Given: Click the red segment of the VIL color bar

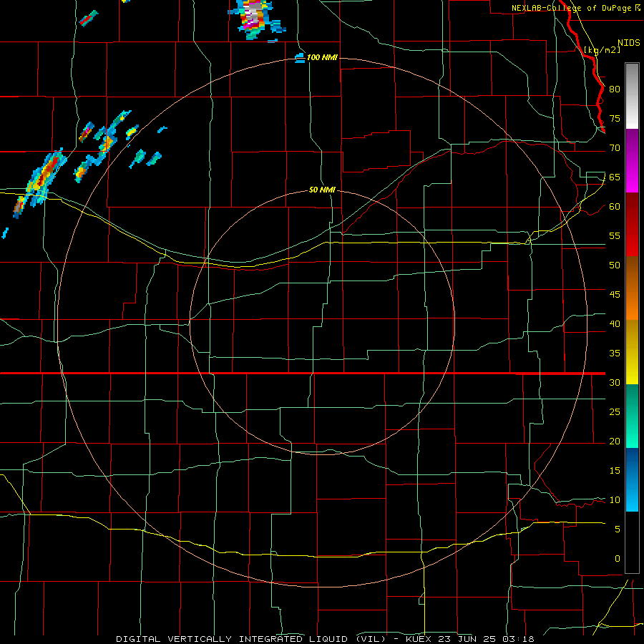Looking at the screenshot, I should pos(632,224).
